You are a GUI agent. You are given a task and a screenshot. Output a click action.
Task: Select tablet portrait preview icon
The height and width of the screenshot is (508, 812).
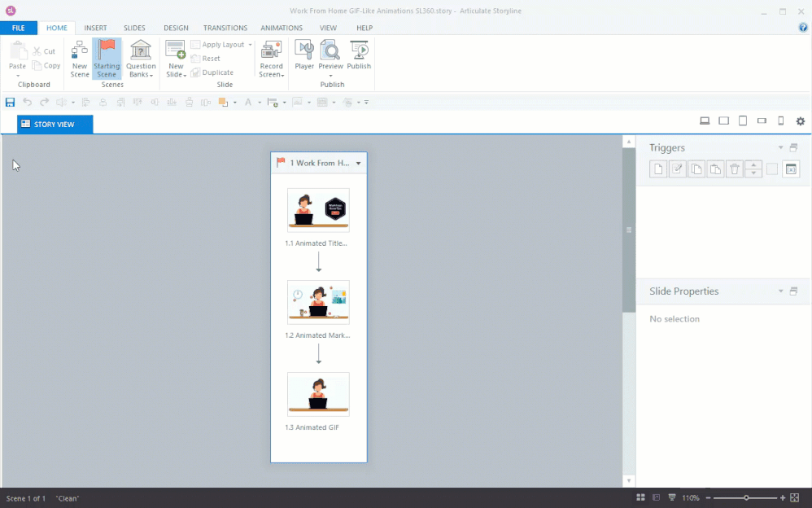(743, 120)
